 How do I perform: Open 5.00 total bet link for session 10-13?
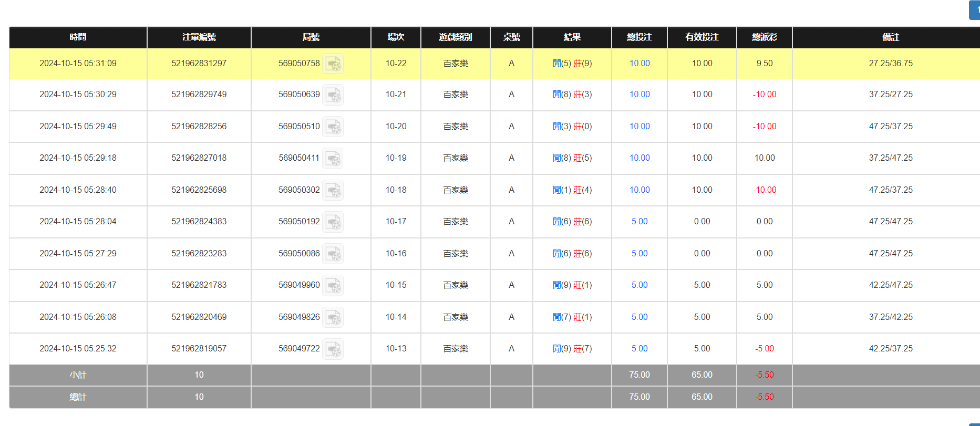[639, 349]
